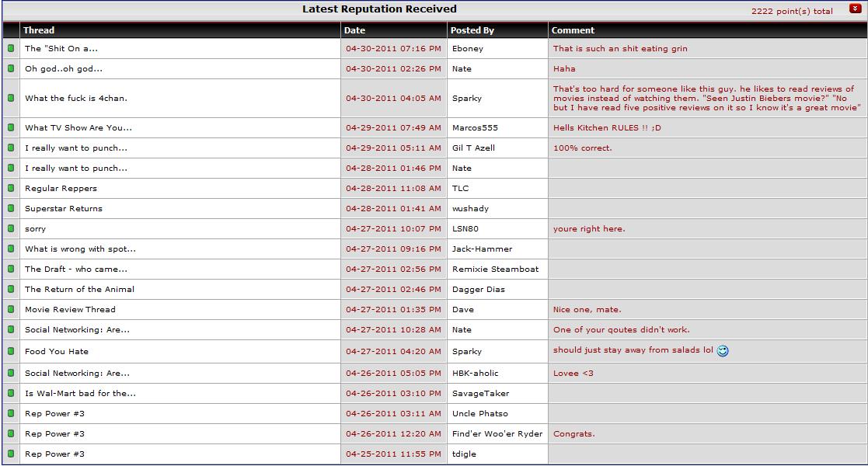Viewport: 868px width, 466px height.
Task: Open the 'Food You Hate' thread
Action: pyautogui.click(x=57, y=351)
